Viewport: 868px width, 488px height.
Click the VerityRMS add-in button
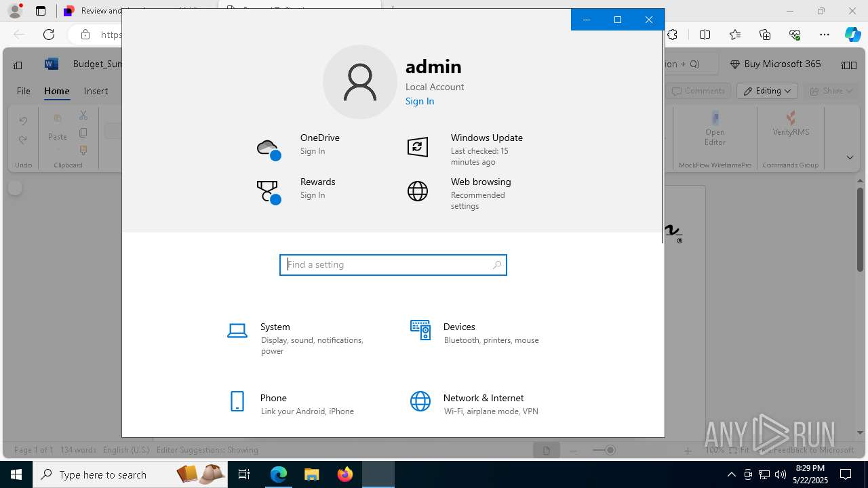coord(791,125)
